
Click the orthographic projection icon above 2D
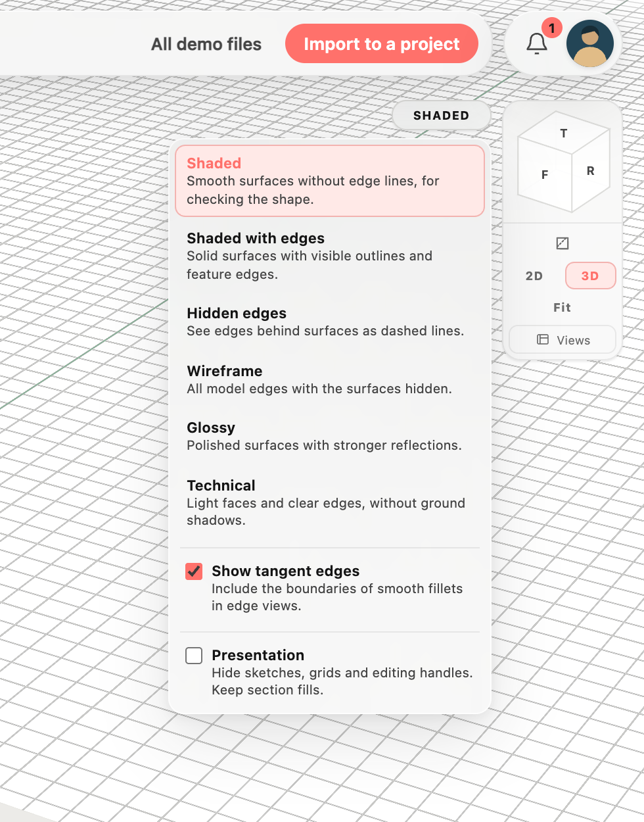563,243
